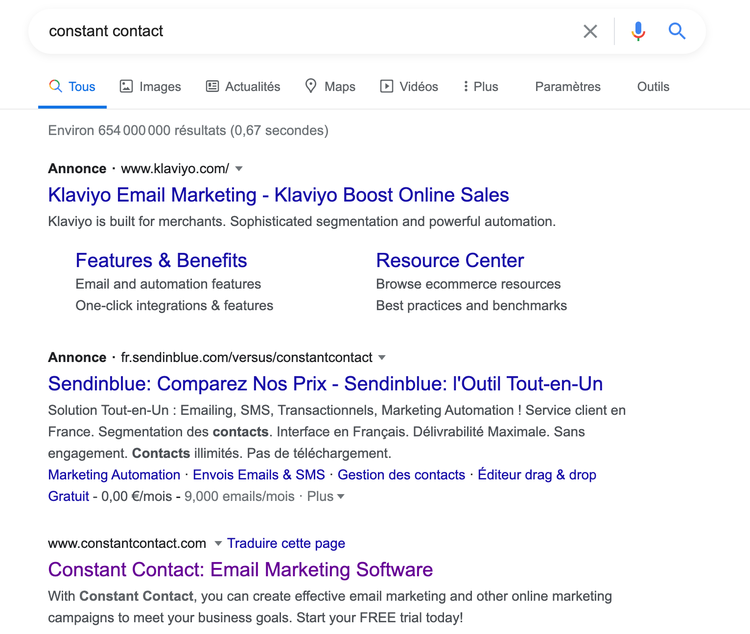Open the Features & Benefits sitelink
Screen dimensions: 750x634
[161, 261]
